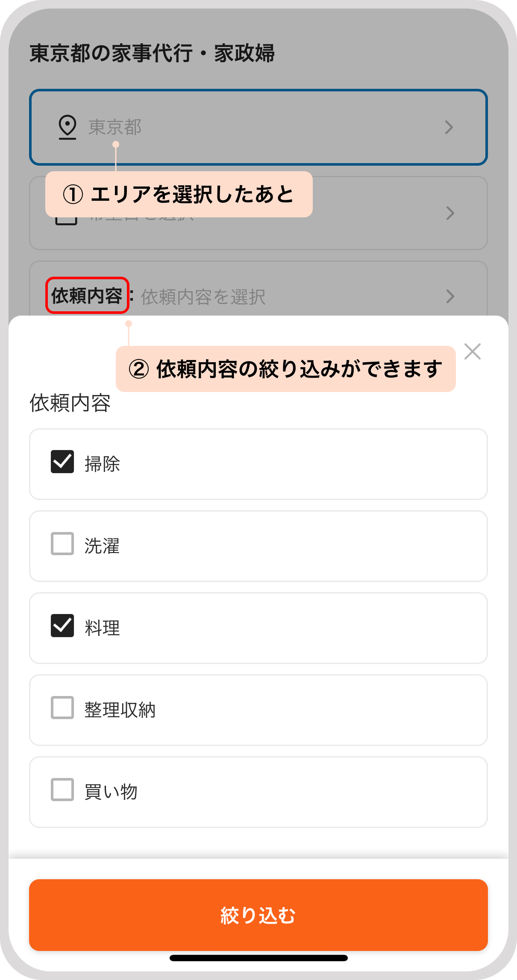Expand the 東京都 area chevron
This screenshot has height=980, width=517.
[x=449, y=127]
